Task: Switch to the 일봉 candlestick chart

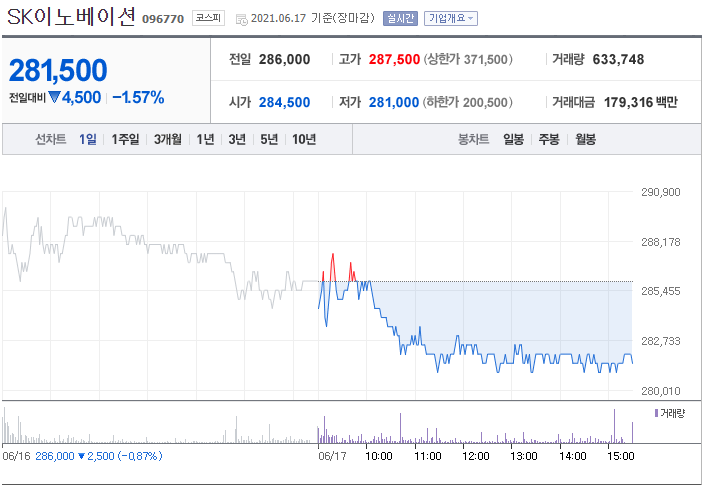Action: coord(514,139)
